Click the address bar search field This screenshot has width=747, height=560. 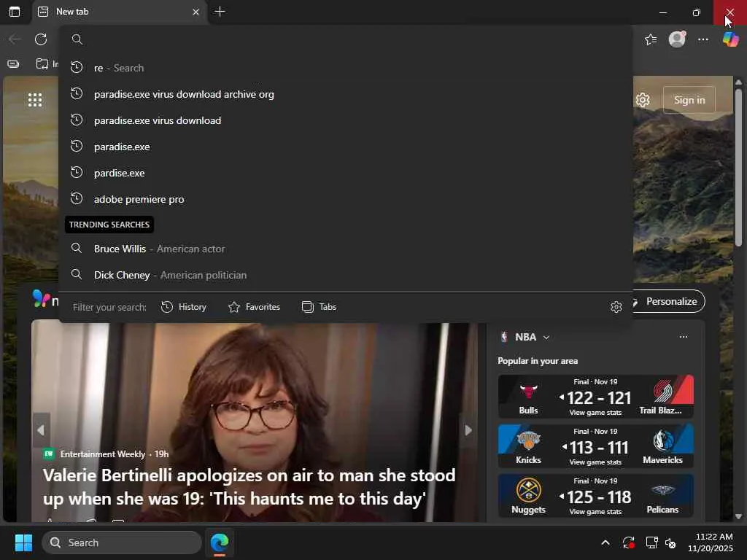pyautogui.click(x=346, y=39)
